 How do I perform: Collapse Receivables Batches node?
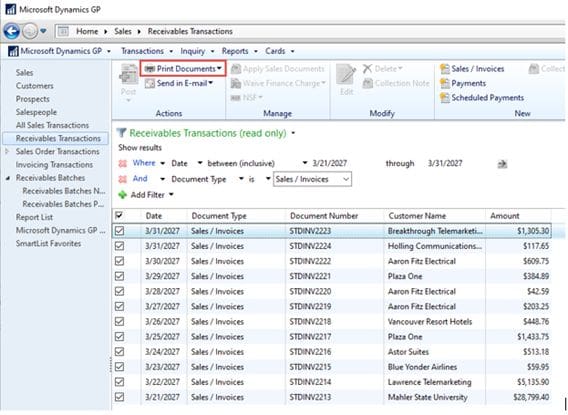point(7,178)
